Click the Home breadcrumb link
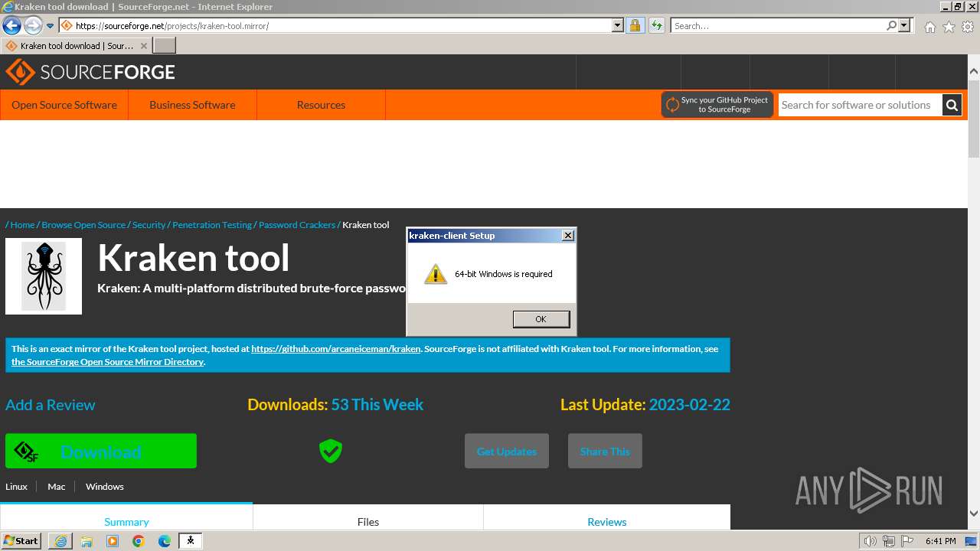980x551 pixels. (x=22, y=225)
